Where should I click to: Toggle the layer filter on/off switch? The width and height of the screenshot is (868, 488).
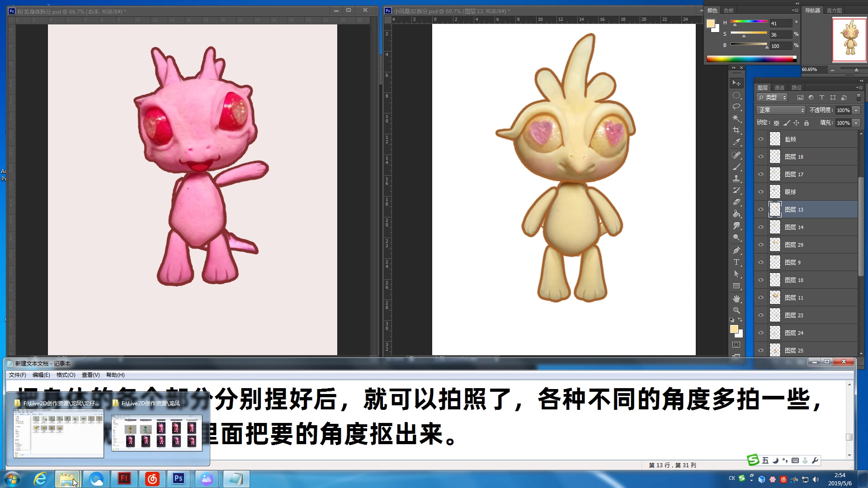tap(858, 98)
